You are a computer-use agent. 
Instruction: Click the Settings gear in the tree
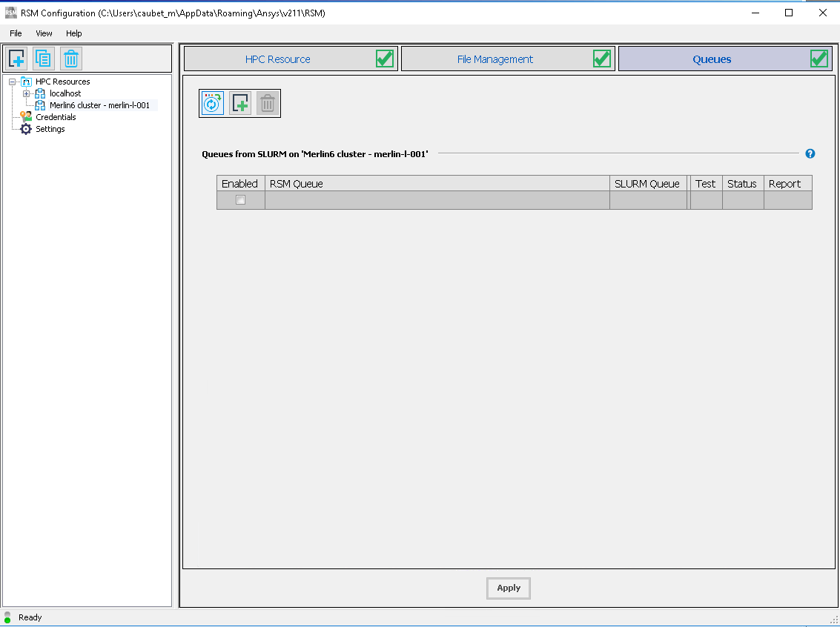click(27, 129)
